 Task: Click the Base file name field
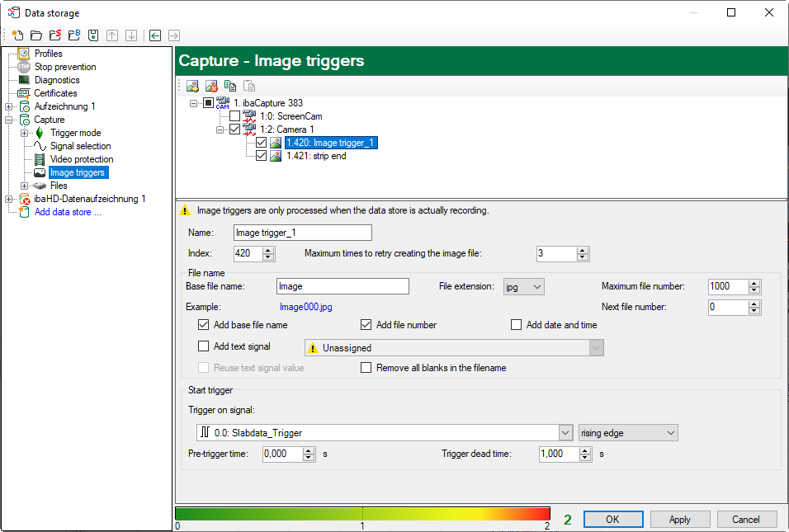click(343, 286)
